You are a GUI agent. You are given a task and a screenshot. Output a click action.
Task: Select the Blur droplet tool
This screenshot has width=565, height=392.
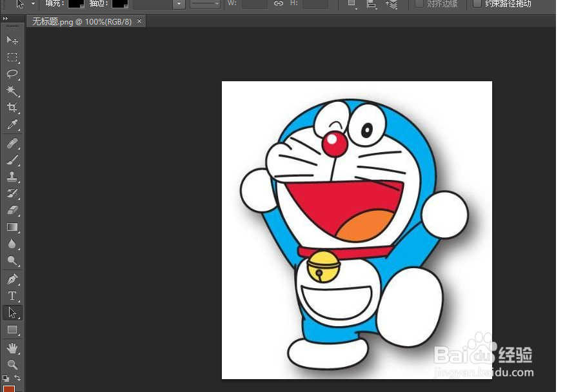[12, 244]
